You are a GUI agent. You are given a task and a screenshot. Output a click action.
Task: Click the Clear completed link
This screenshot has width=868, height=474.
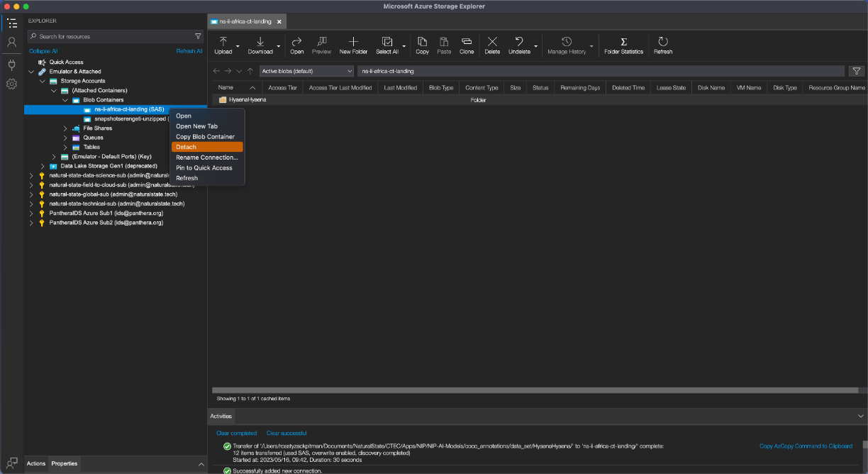point(236,433)
